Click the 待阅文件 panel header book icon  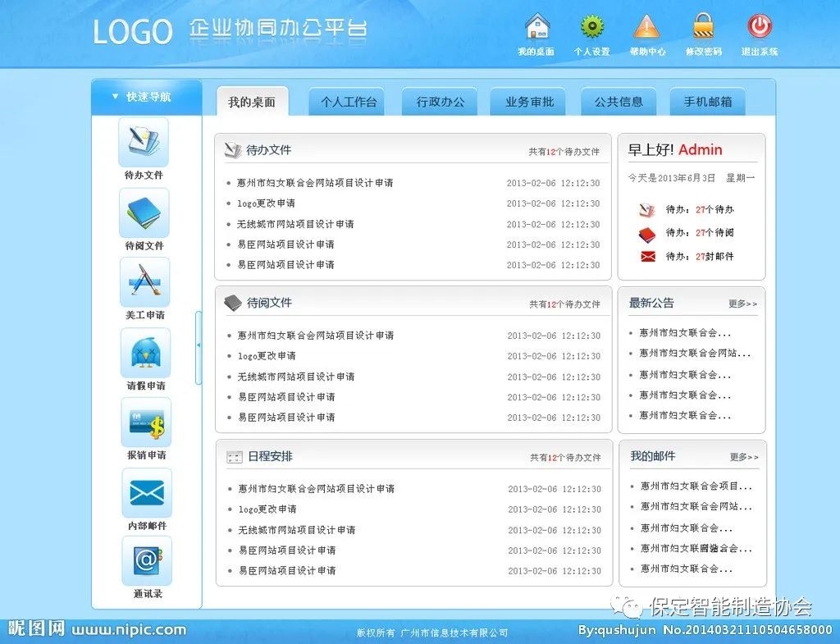tap(233, 303)
